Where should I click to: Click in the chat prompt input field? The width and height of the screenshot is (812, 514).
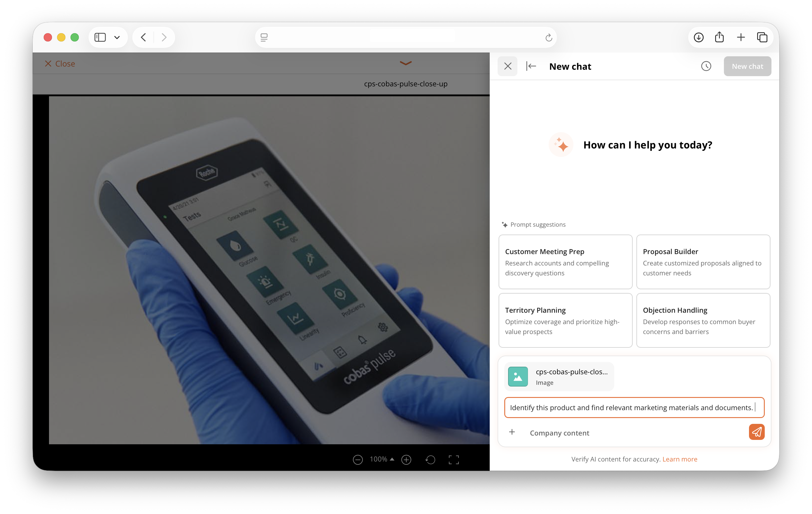[x=634, y=408]
